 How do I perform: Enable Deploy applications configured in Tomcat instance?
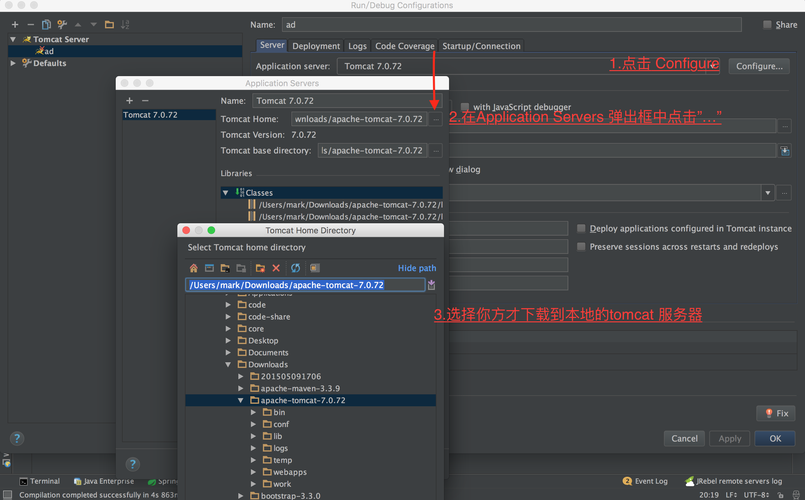[581, 228]
